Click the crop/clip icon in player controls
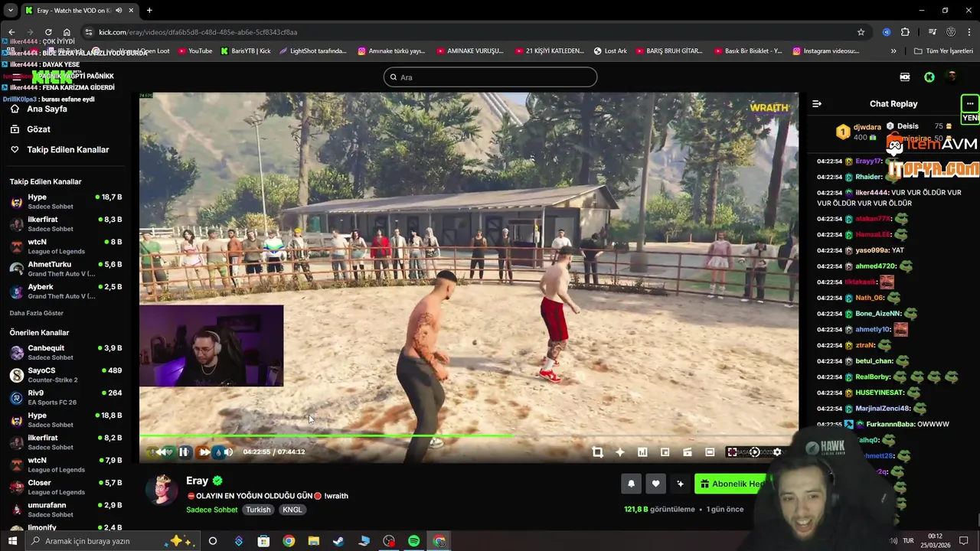Viewport: 980px width, 551px height. coord(598,452)
